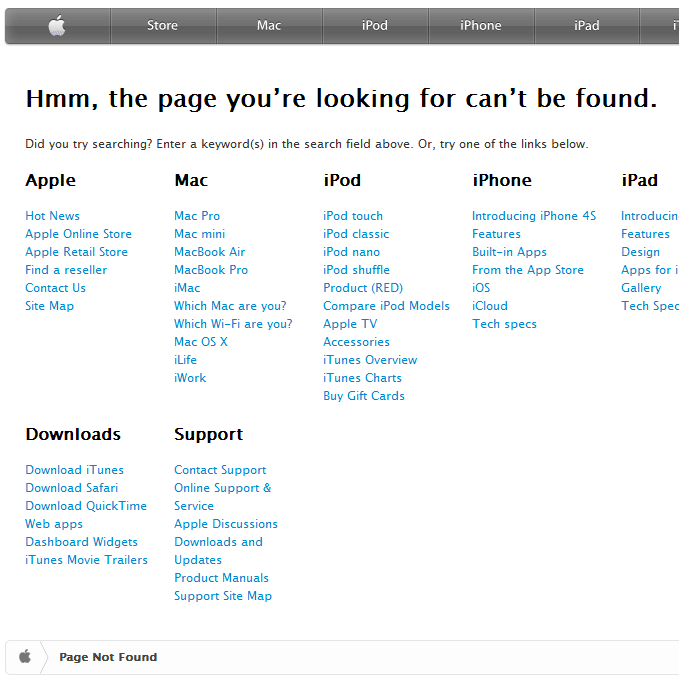The height and width of the screenshot is (679, 679).
Task: Open Apple Discussions link
Action: click(x=226, y=524)
